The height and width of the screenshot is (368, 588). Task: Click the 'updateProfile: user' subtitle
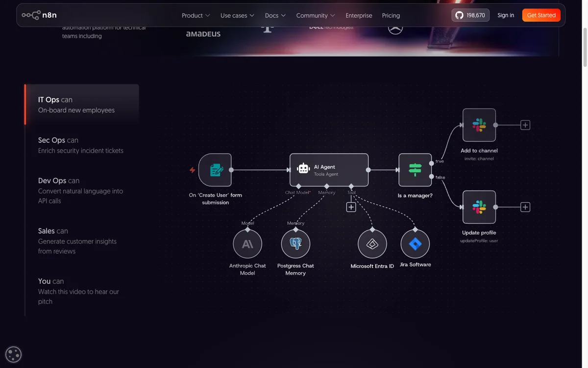(479, 240)
